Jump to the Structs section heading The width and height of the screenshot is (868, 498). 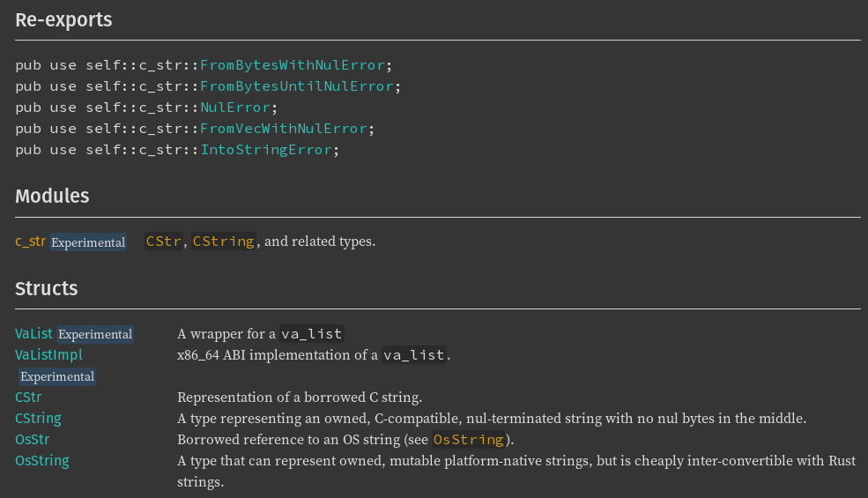click(x=47, y=288)
